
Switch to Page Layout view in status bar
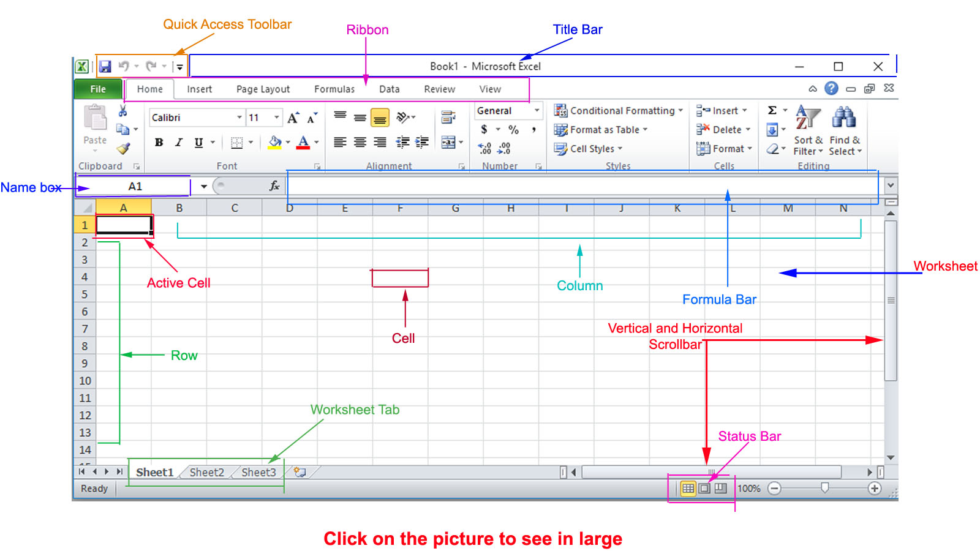pos(704,489)
